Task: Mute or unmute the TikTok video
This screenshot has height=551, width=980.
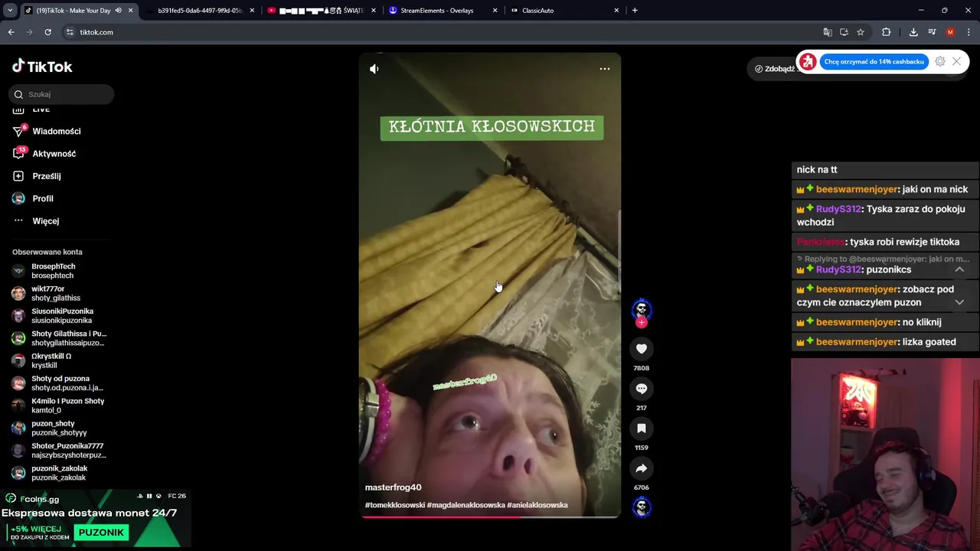Action: (x=374, y=69)
